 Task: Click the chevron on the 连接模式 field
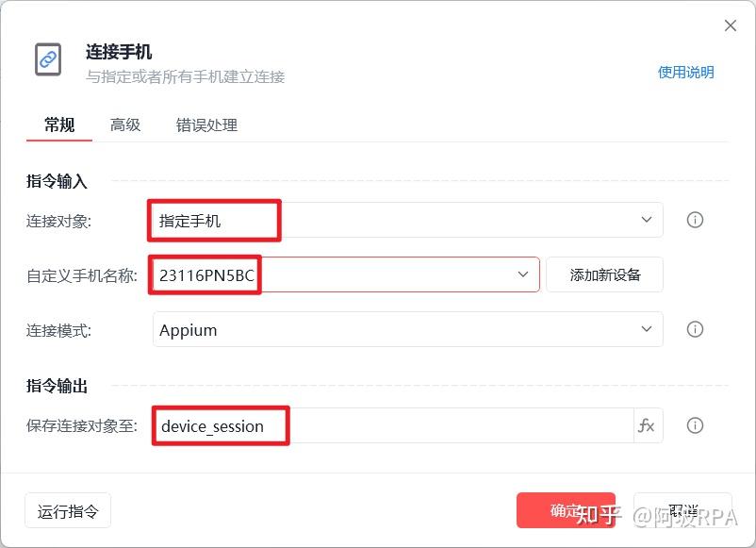tap(647, 329)
